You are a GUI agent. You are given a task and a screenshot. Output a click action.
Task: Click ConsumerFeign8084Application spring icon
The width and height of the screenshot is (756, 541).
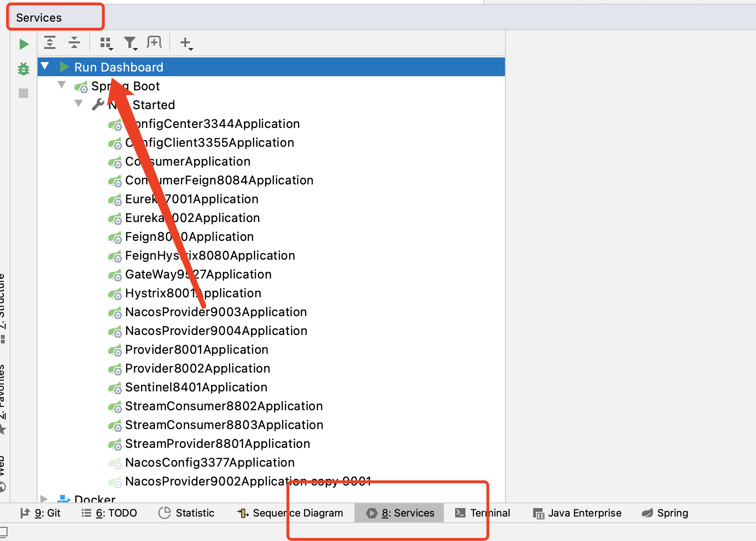click(115, 181)
